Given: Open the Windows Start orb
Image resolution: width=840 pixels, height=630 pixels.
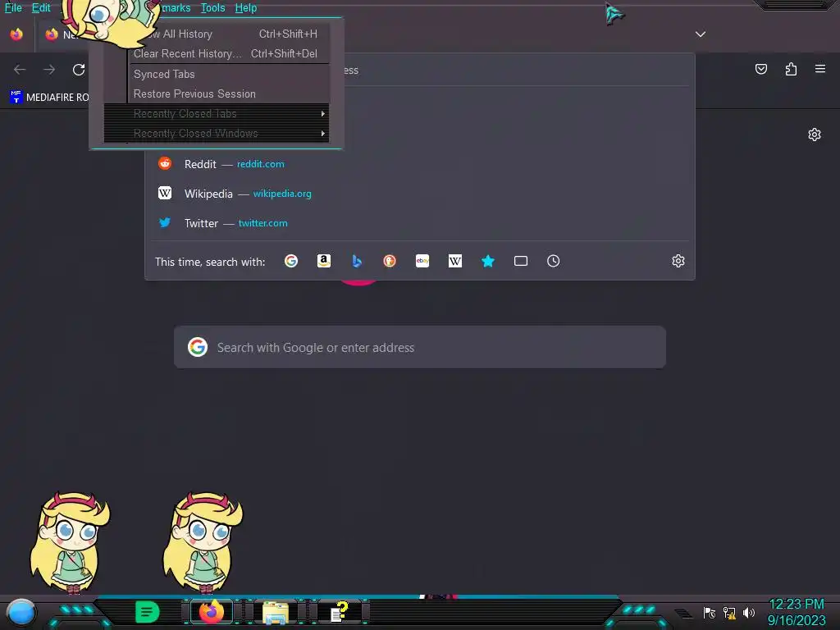Looking at the screenshot, I should [x=21, y=612].
